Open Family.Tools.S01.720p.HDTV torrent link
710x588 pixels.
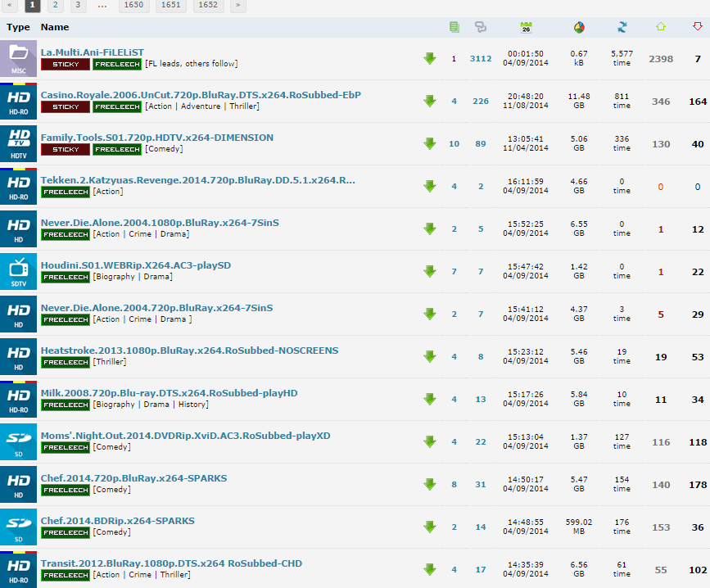[x=157, y=138]
